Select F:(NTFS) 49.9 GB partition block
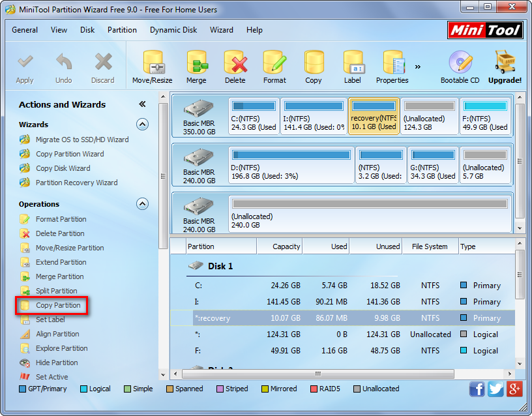The height and width of the screenshot is (416, 532). (x=485, y=116)
